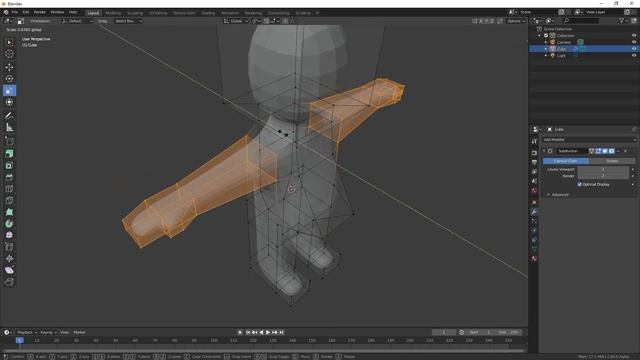Screen dimensions: 640x360
Task: Select the Knife tool
Action: pyautogui.click(x=9, y=200)
